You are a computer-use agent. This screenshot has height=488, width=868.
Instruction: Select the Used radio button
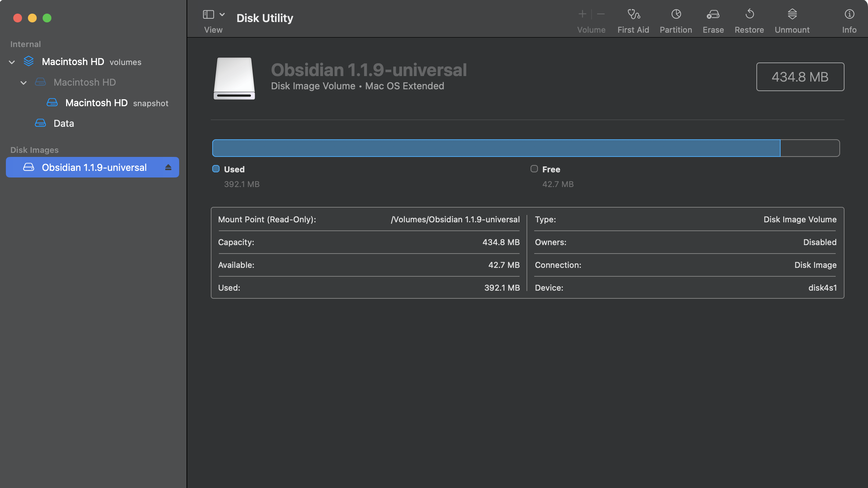(216, 169)
